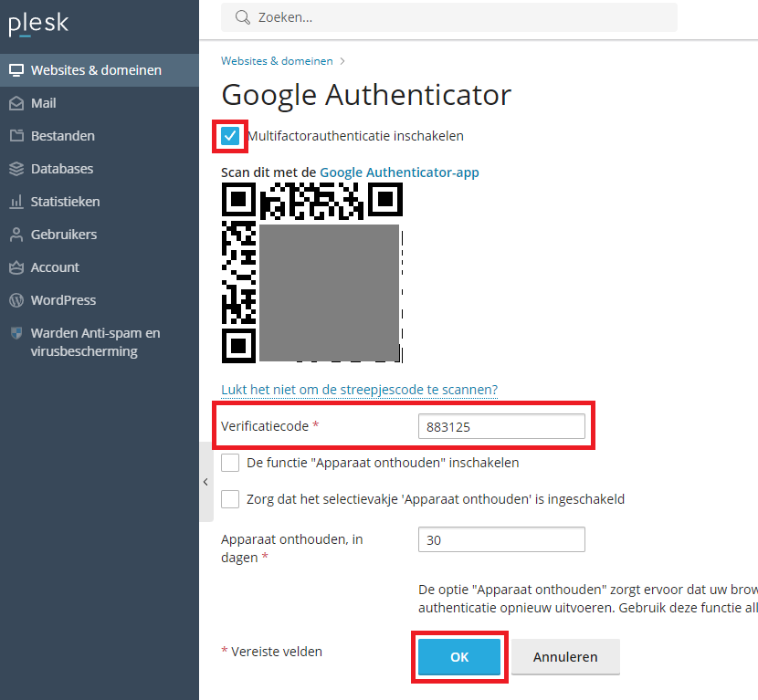Viewport: 758px width, 700px height.
Task: Open Gebruikers in the sidebar
Action: tap(100, 235)
